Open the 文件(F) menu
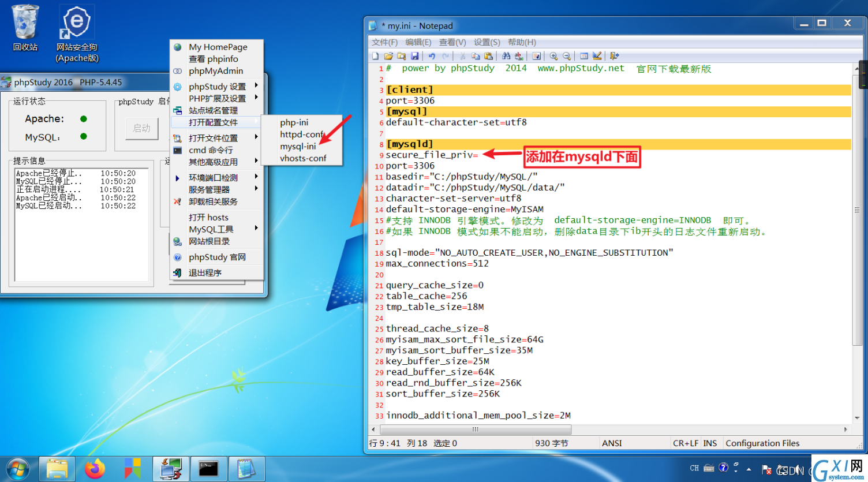868x482 pixels. 384,42
